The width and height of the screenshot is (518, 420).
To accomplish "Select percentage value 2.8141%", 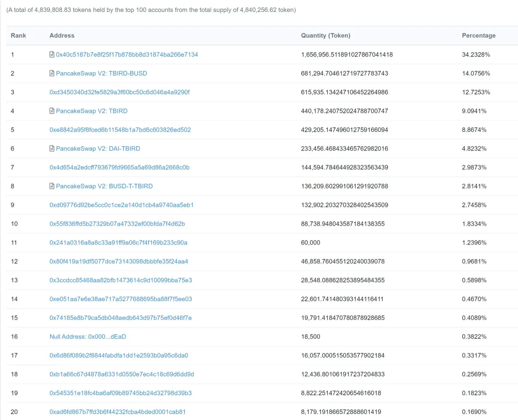I will click(x=474, y=186).
